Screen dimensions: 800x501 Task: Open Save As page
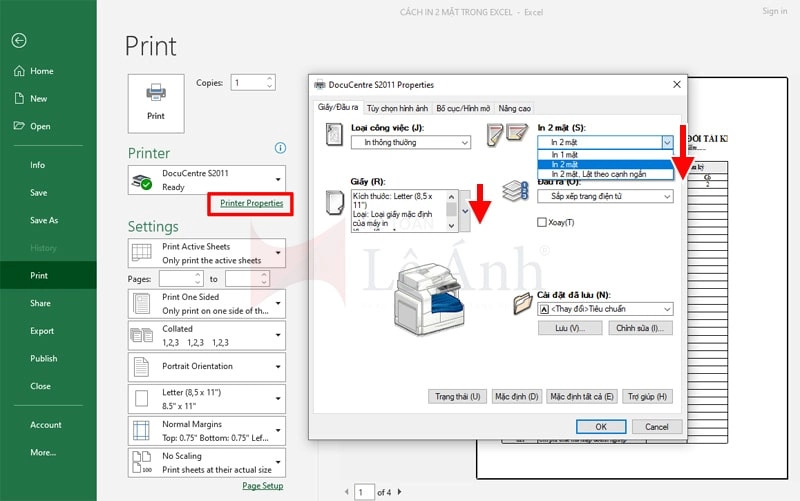pos(44,220)
